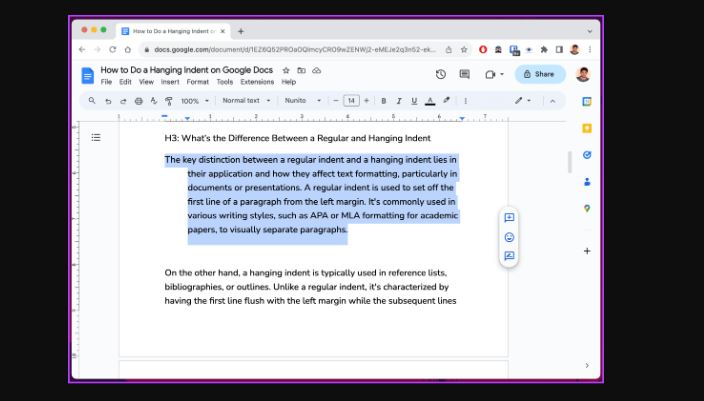
Task: Open Google Keep side panel
Action: click(587, 128)
